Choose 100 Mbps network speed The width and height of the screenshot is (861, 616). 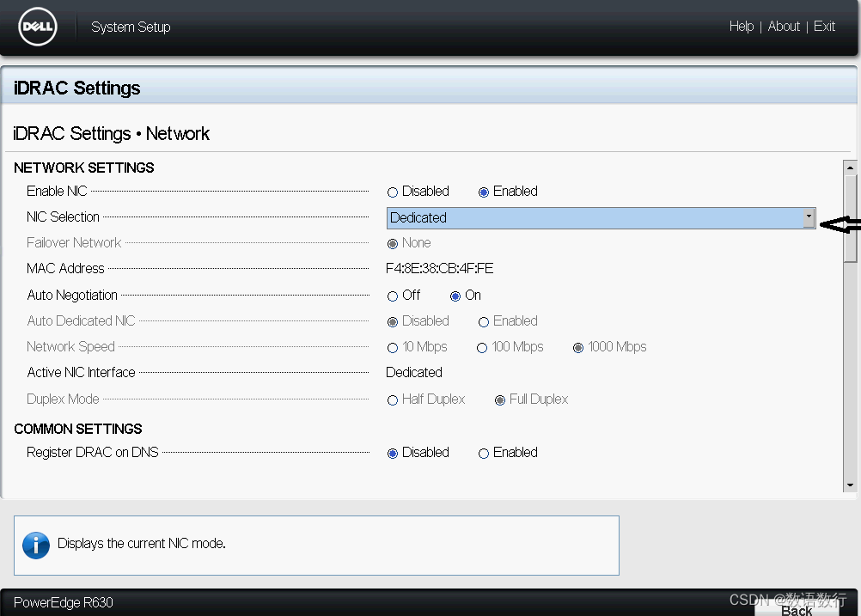(x=481, y=348)
